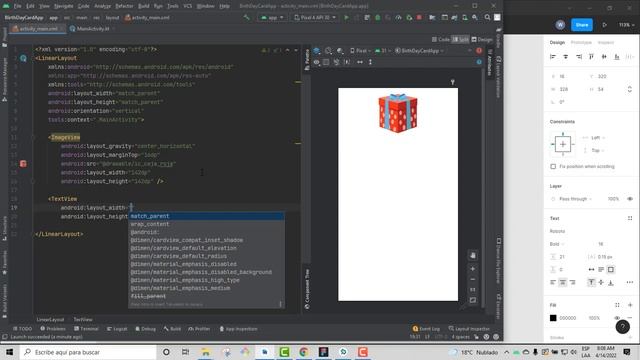Open the Pixel device dropdown in preview toolbar
Screen dimensions: 640x360
[x=360, y=51]
